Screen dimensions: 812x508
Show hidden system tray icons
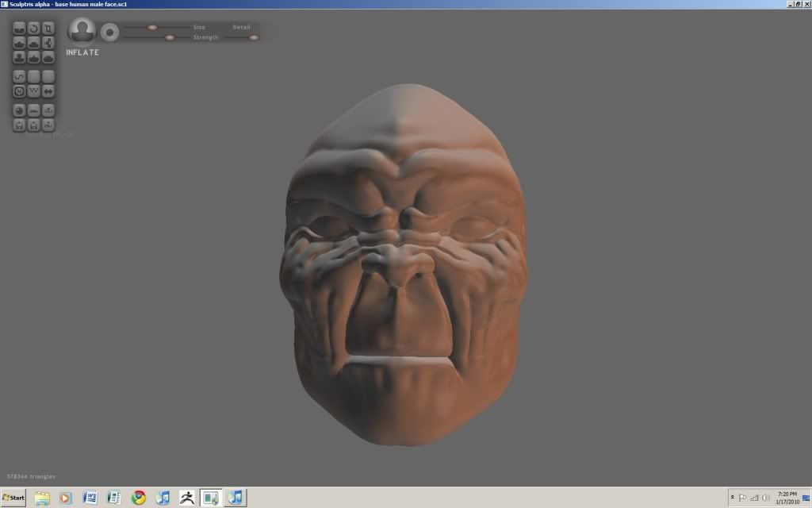[732, 498]
